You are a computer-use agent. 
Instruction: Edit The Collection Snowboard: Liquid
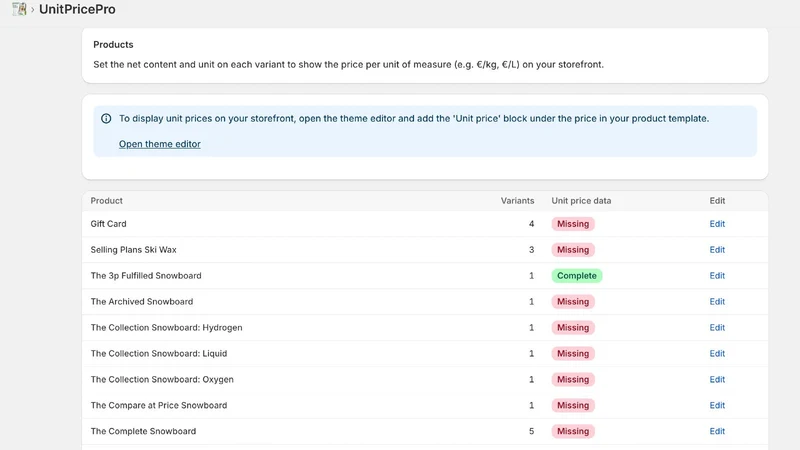pos(717,354)
